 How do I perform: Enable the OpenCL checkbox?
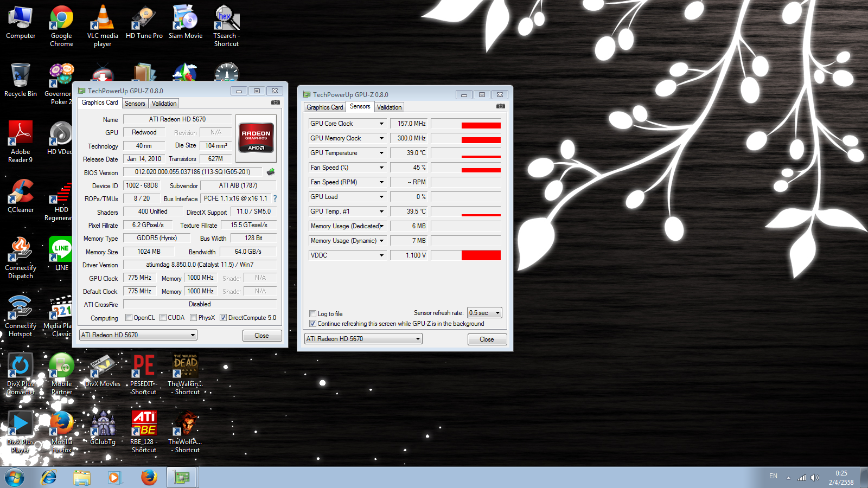point(129,318)
